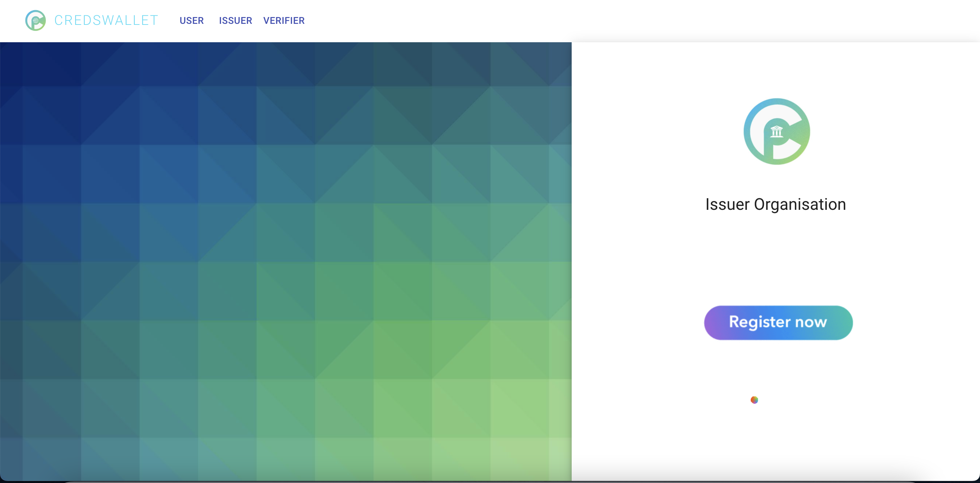Click the CredsWallet logo icon in header
980x483 pixels.
coord(35,20)
